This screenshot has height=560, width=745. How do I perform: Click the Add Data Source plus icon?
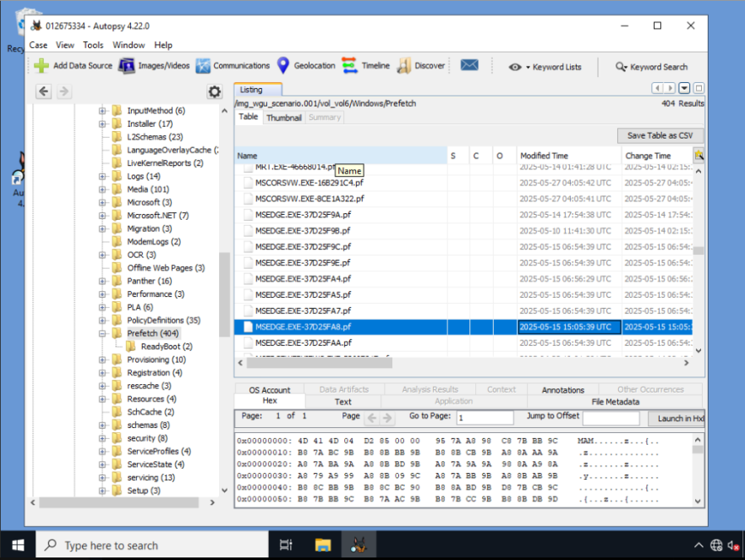[41, 66]
